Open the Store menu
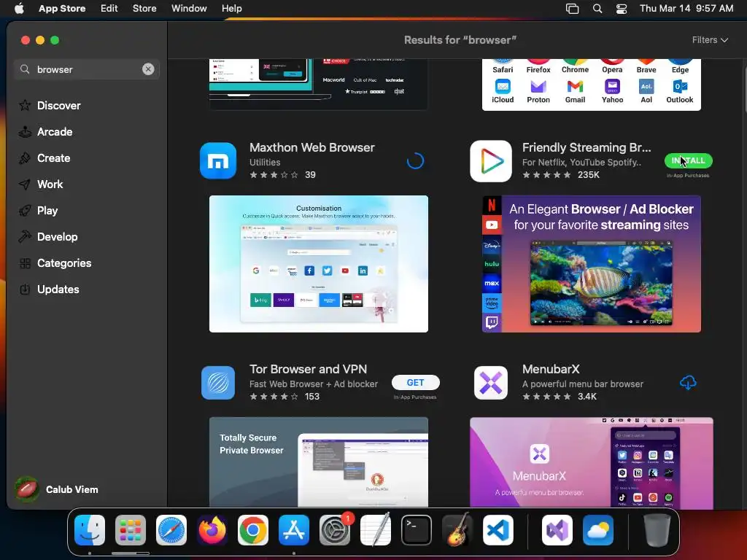Image resolution: width=747 pixels, height=560 pixels. (x=144, y=9)
